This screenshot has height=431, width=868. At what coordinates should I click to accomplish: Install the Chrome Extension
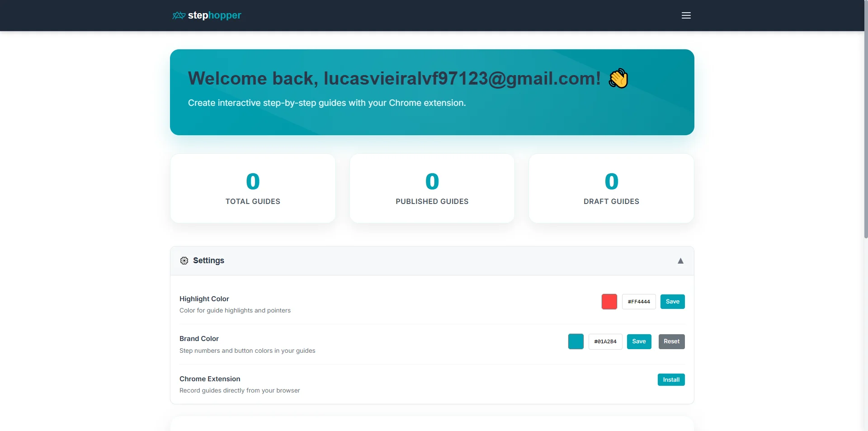[671, 379]
